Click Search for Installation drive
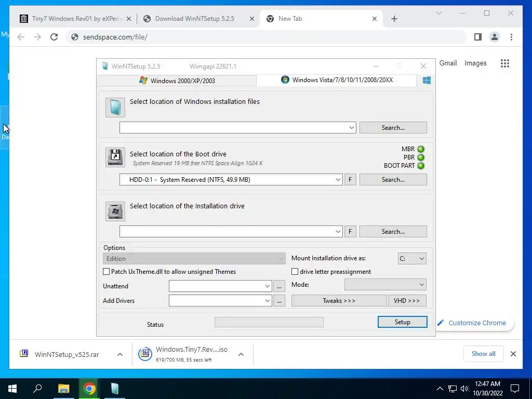The width and height of the screenshot is (532, 399). click(393, 231)
